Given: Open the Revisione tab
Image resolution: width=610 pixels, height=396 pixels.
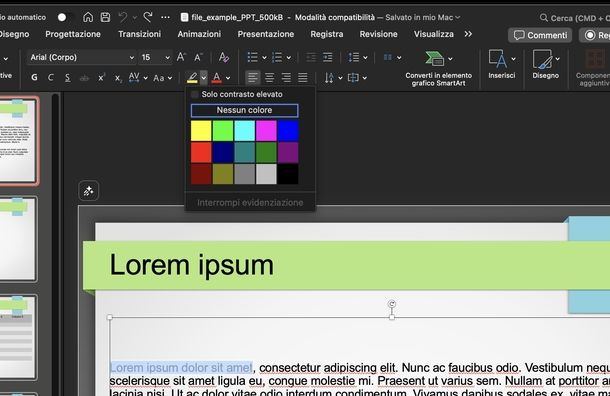Looking at the screenshot, I should point(379,34).
